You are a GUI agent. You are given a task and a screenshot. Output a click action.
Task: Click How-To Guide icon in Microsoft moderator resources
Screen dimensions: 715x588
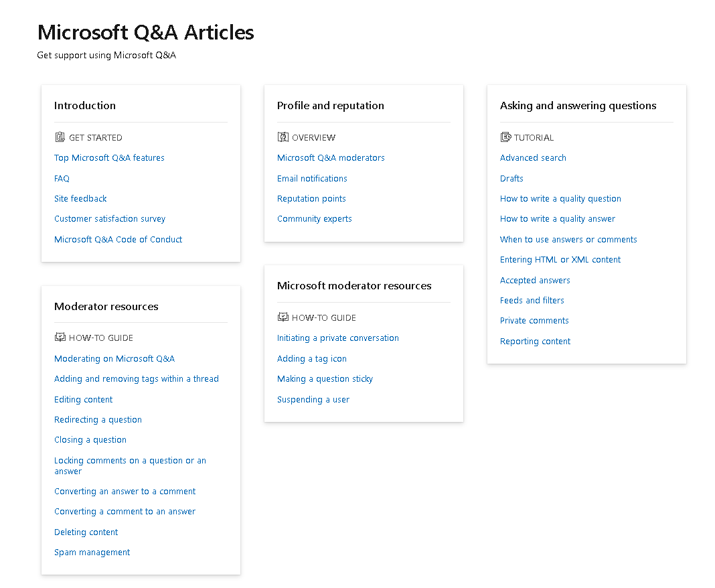[x=283, y=317]
